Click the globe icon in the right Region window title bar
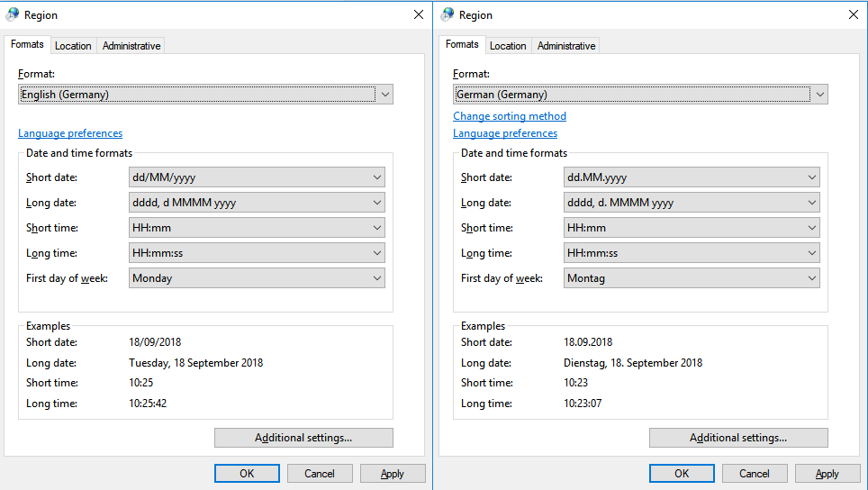 click(448, 14)
